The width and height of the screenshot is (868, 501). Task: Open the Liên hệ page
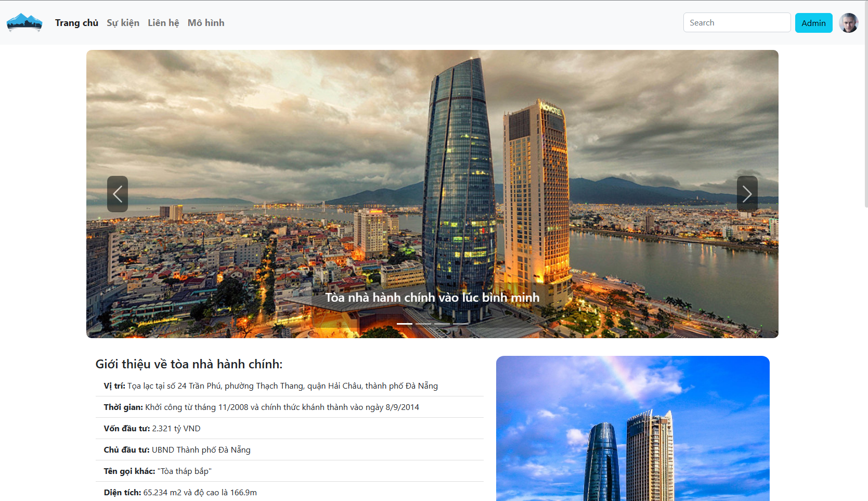coord(163,22)
